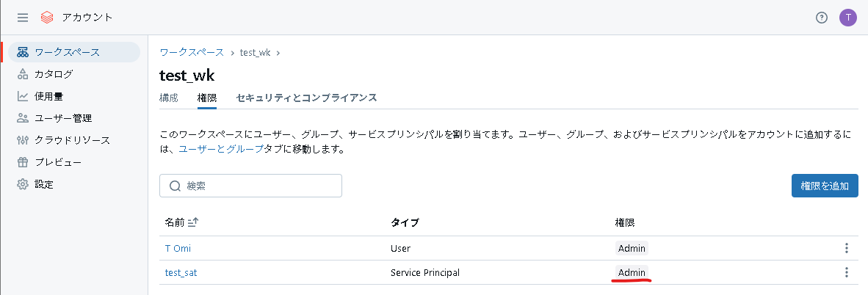Viewport: 868px width, 295px height.
Task: Open User management from sidebar
Action: [62, 118]
